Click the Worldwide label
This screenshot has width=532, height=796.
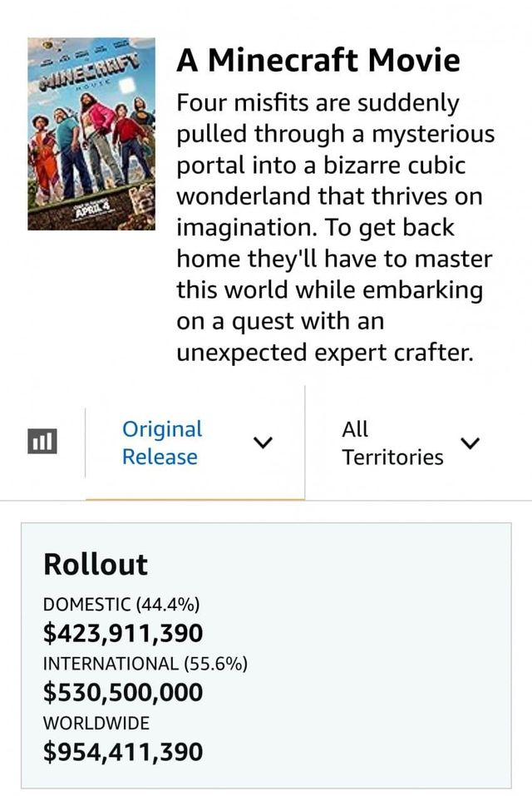(x=96, y=723)
